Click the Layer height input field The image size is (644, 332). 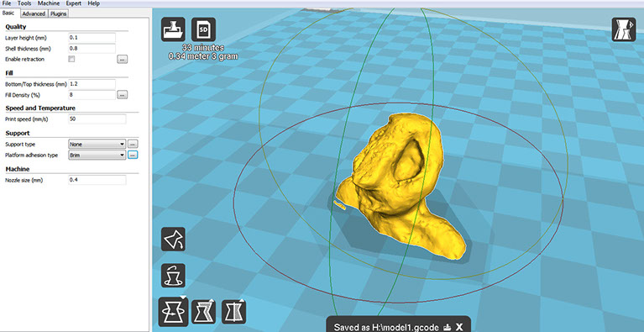pos(92,38)
